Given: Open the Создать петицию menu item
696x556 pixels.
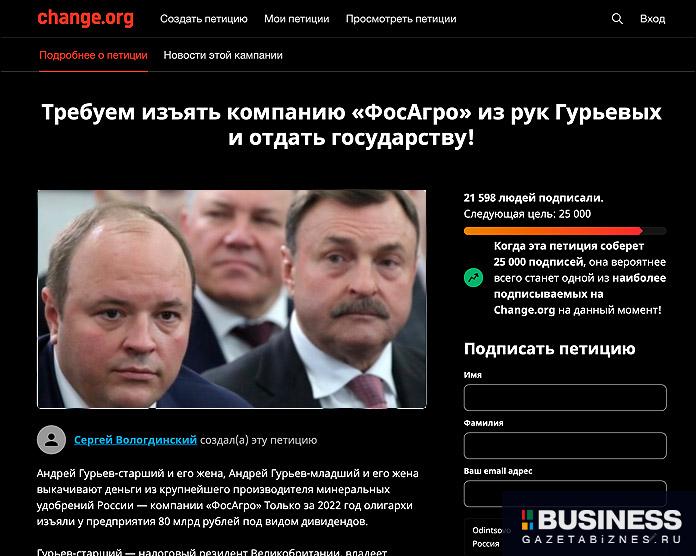Looking at the screenshot, I should tap(204, 19).
